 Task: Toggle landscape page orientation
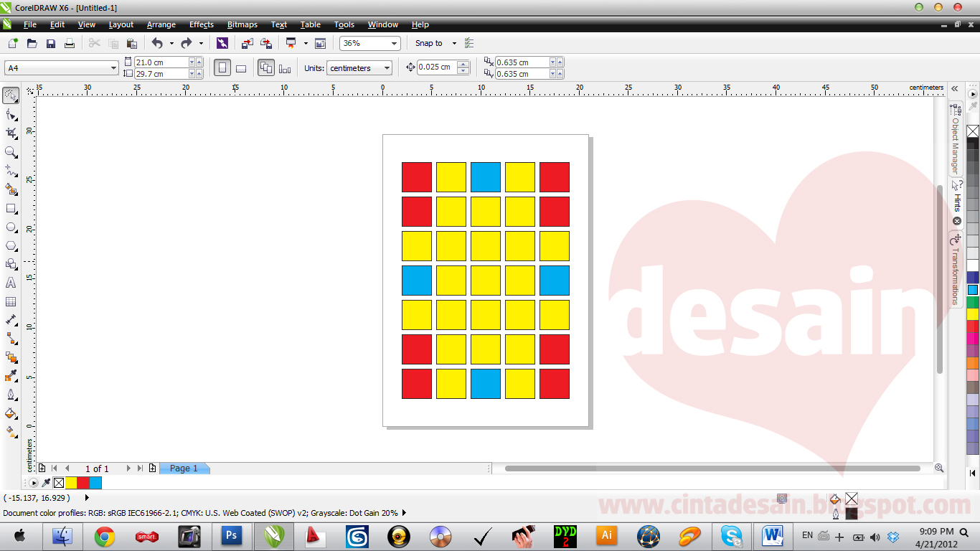[x=241, y=67]
